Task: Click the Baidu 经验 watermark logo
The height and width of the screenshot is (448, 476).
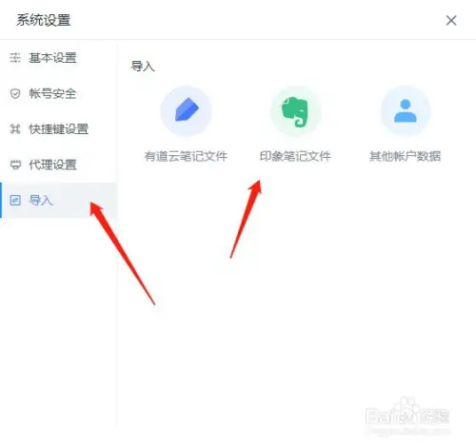Action: (x=407, y=415)
